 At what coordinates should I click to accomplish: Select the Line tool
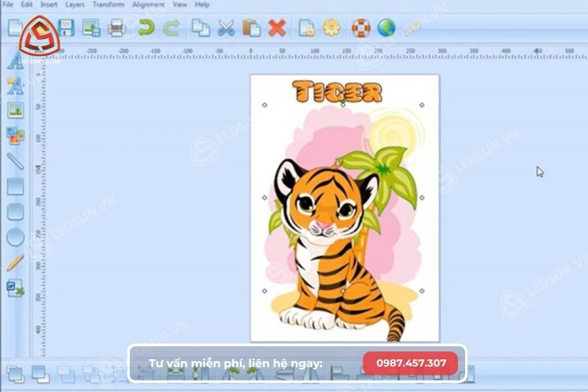tap(14, 160)
